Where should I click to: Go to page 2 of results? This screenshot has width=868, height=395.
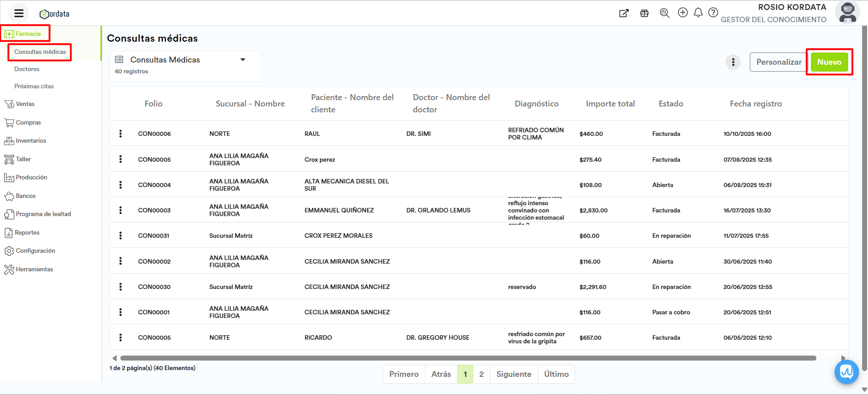click(x=481, y=374)
